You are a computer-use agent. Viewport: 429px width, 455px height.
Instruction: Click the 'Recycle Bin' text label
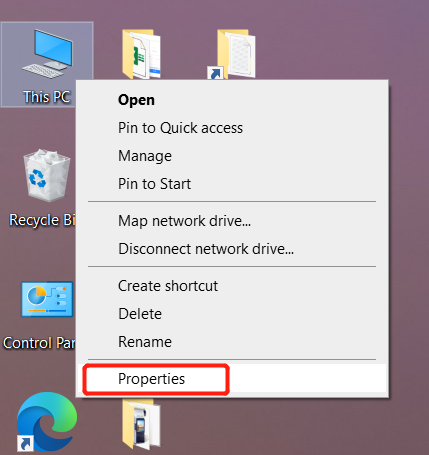point(42,220)
